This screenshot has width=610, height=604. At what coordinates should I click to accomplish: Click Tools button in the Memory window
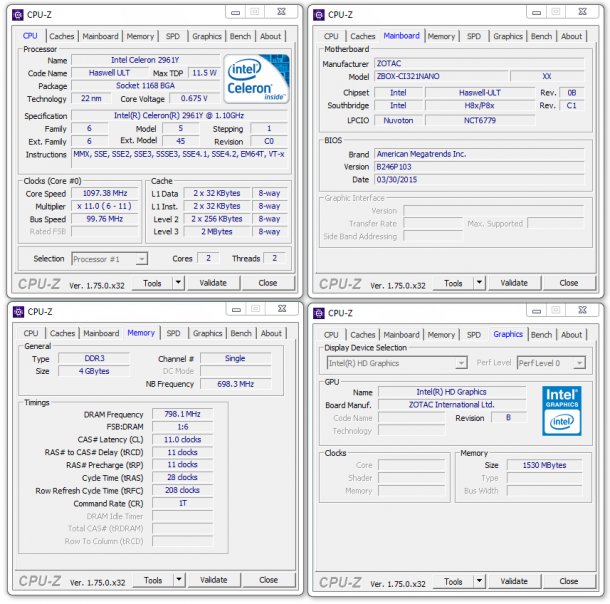click(153, 580)
